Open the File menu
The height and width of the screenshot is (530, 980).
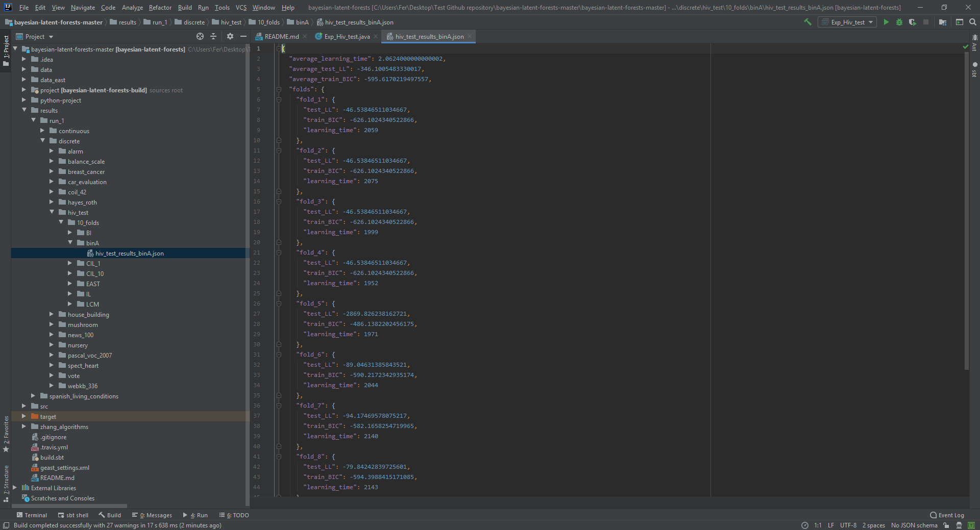[x=24, y=8]
